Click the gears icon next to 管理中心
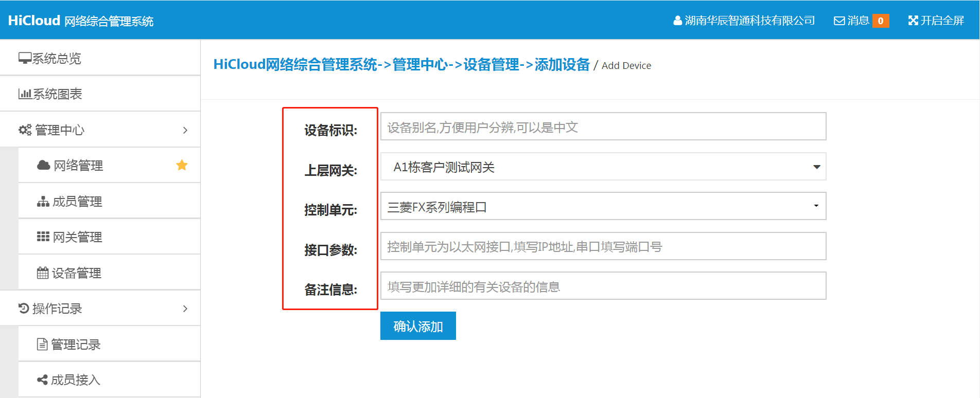 (25, 130)
